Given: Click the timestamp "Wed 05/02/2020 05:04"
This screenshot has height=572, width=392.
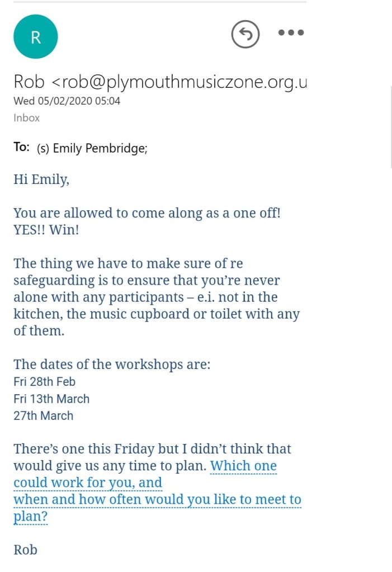Looking at the screenshot, I should [67, 101].
